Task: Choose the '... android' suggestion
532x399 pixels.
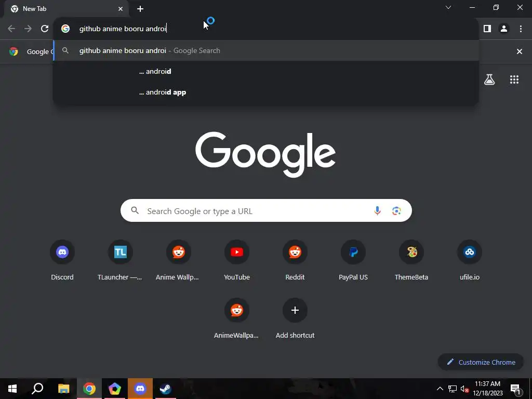Action: [x=266, y=72]
